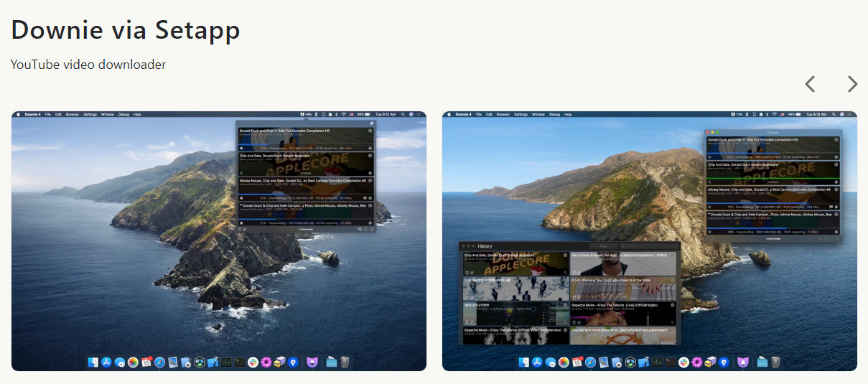Go to the next carousel screenshot
This screenshot has width=868, height=384.
pyautogui.click(x=852, y=85)
